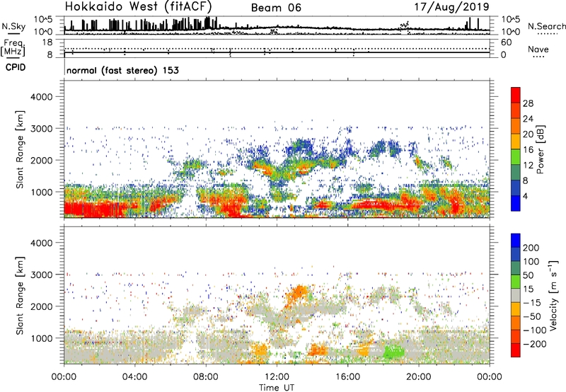Click the 'Time UT' axis title

(x=277, y=387)
